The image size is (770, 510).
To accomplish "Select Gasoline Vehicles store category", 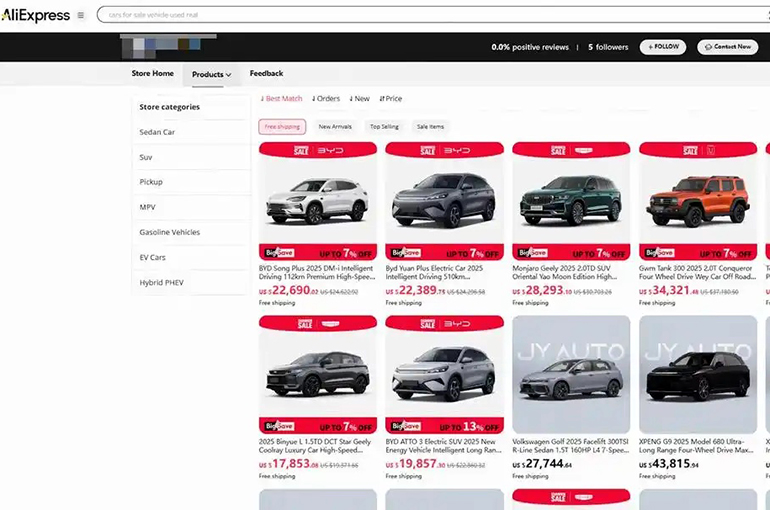I will [x=191, y=232].
